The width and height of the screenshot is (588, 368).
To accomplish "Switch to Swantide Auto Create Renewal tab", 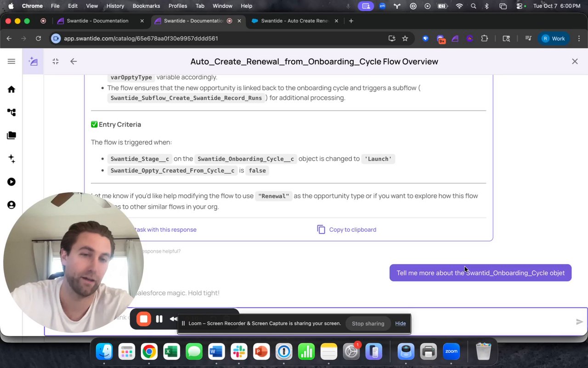I will (294, 21).
